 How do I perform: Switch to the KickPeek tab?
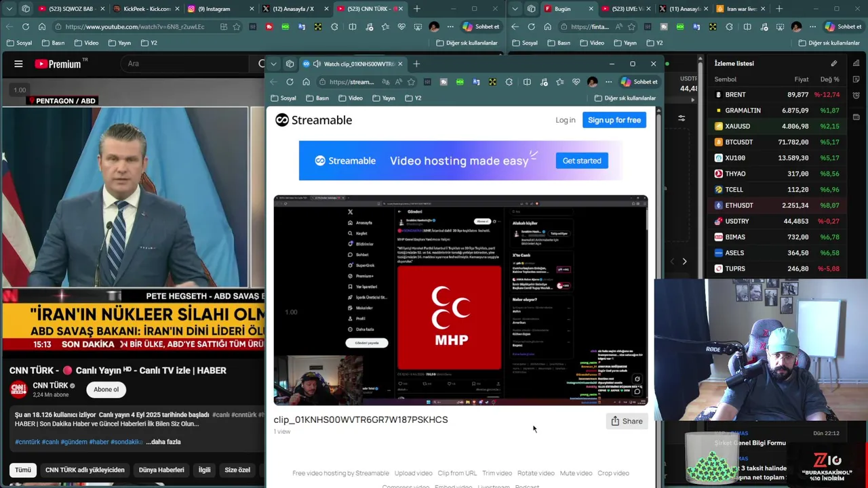(145, 9)
